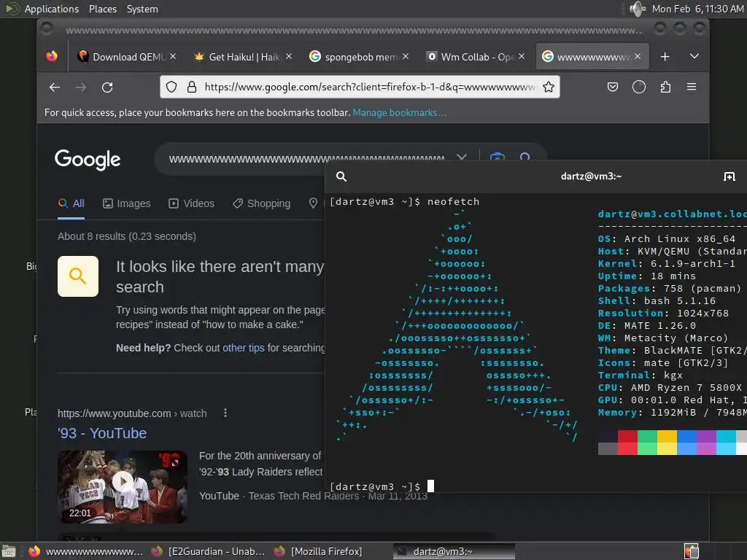Click the Firefox View icon in the tab bar
The width and height of the screenshot is (747, 560).
tap(52, 56)
